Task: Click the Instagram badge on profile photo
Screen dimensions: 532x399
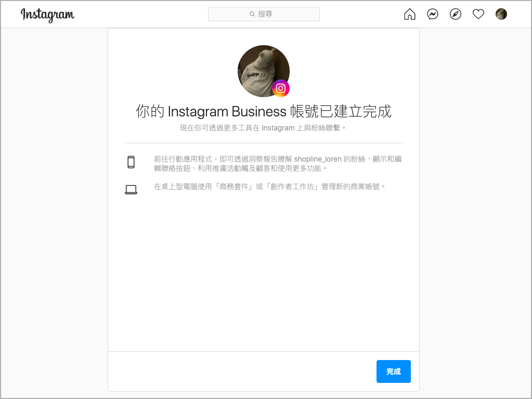Action: pyautogui.click(x=281, y=88)
